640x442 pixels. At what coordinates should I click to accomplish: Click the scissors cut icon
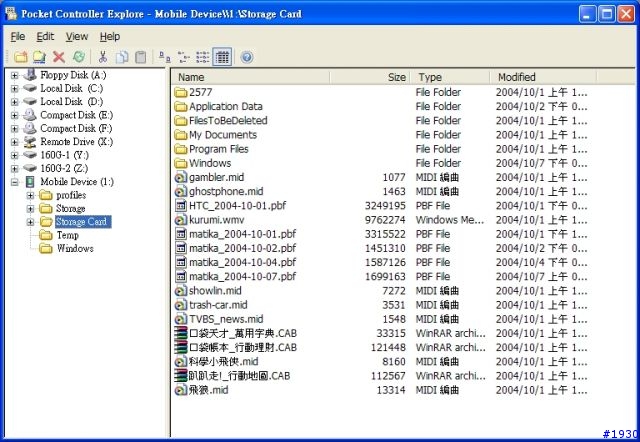click(x=102, y=57)
